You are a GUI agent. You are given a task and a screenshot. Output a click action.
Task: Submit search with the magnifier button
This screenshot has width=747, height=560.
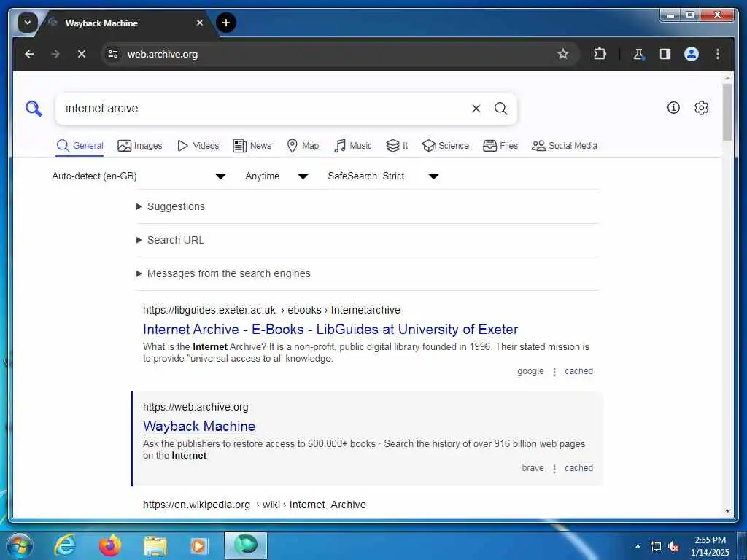point(500,109)
